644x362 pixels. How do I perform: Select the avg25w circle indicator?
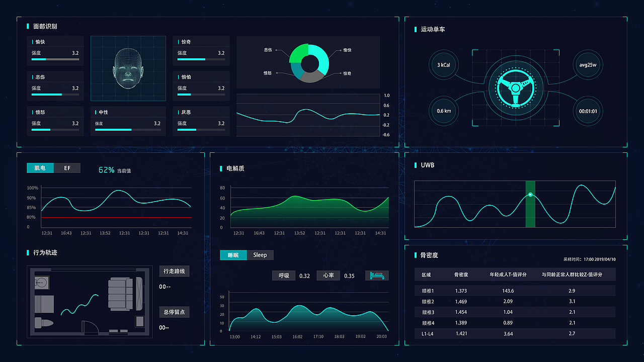tap(588, 65)
